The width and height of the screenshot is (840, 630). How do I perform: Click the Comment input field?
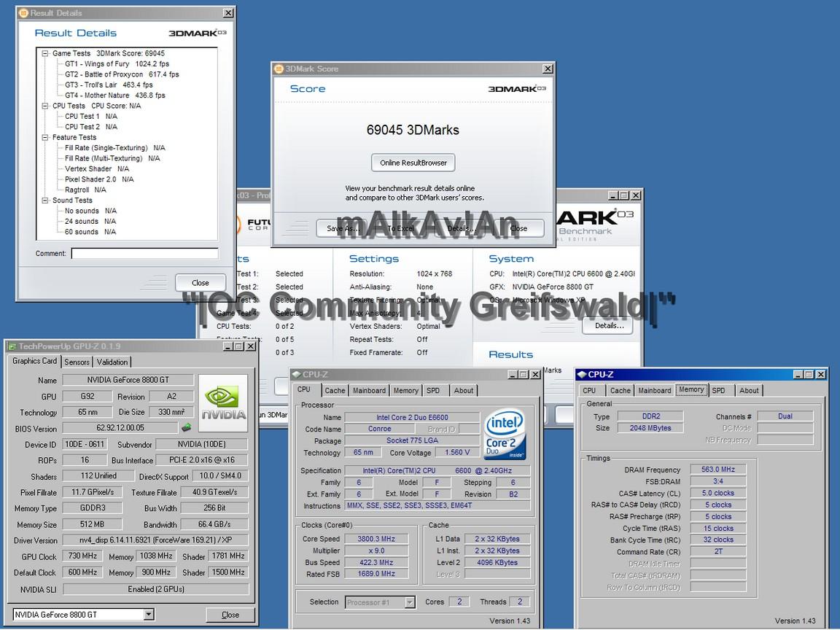pos(144,254)
